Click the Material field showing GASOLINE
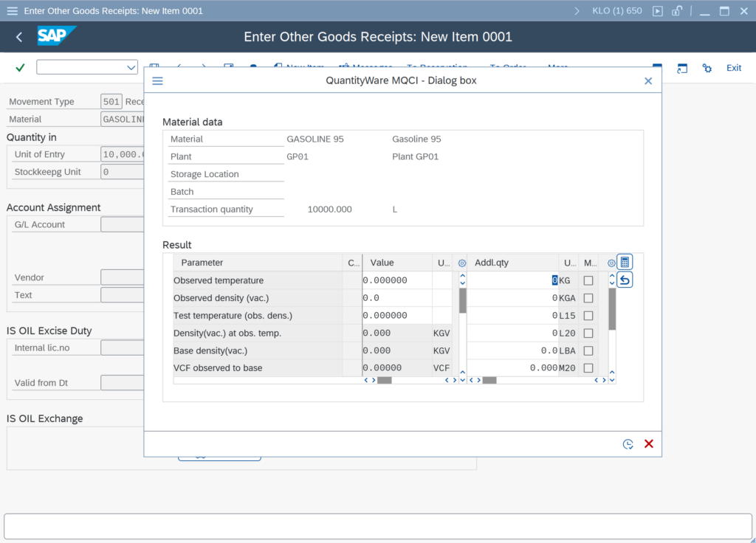The width and height of the screenshot is (756, 543). coord(122,119)
